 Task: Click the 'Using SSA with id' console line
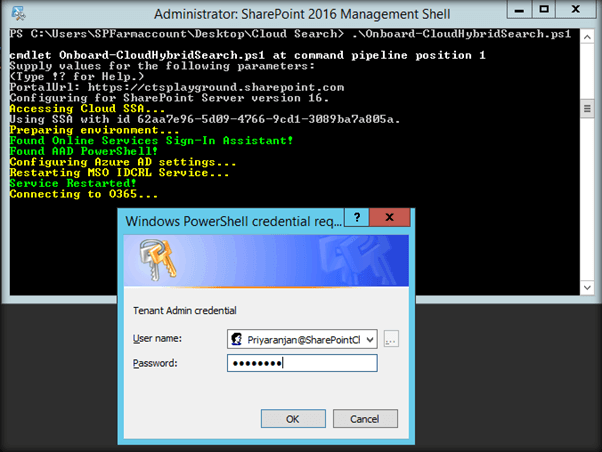click(205, 119)
